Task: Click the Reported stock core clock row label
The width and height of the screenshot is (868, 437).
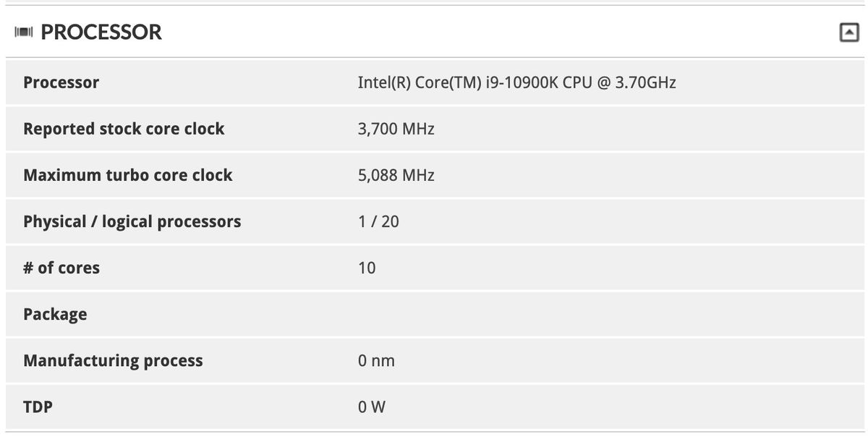Action: point(123,128)
